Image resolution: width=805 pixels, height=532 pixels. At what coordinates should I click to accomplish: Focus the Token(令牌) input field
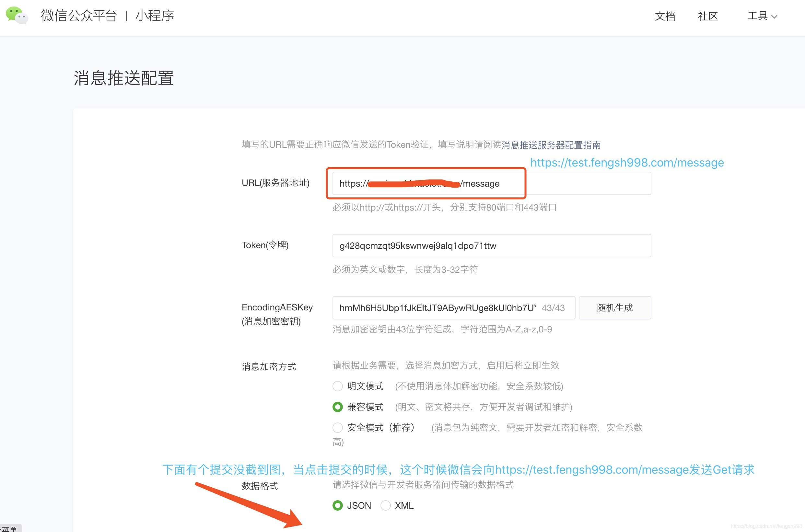pyautogui.click(x=492, y=246)
